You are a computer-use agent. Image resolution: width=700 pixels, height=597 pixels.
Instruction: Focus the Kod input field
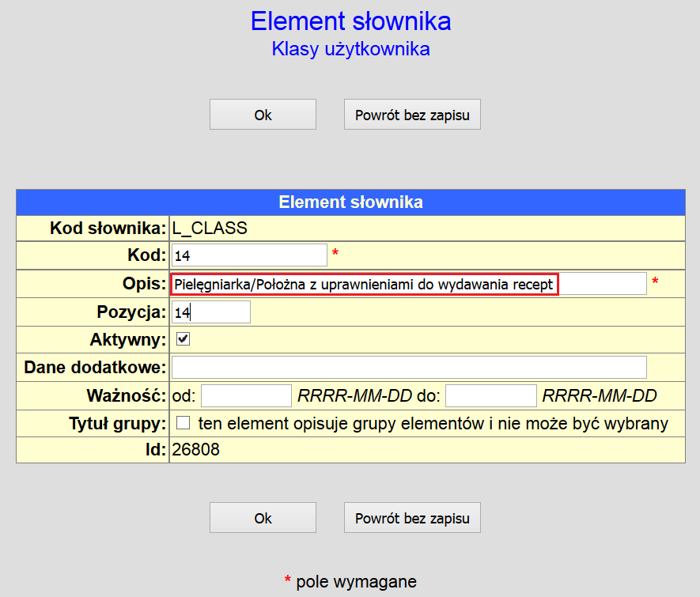tap(250, 255)
